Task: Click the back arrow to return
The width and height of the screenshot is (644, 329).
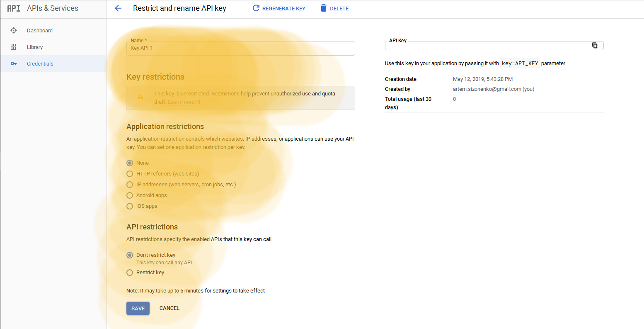Action: tap(118, 8)
